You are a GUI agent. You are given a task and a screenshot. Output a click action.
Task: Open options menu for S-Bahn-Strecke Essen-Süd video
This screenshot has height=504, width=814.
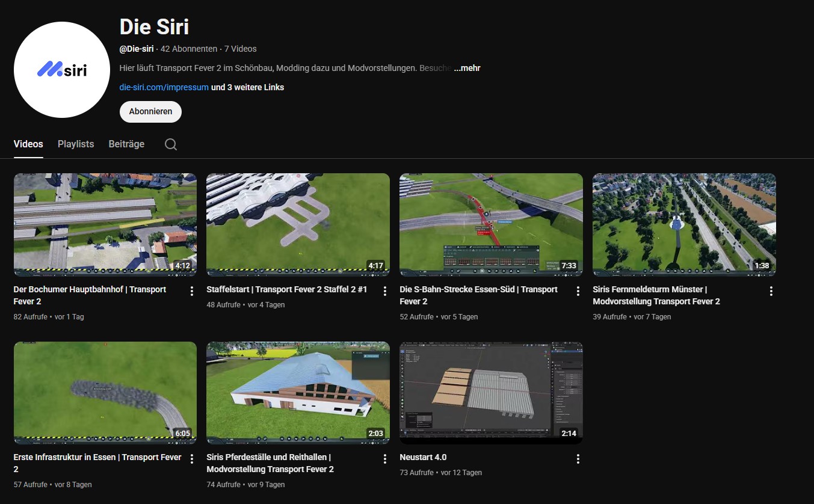pos(578,291)
